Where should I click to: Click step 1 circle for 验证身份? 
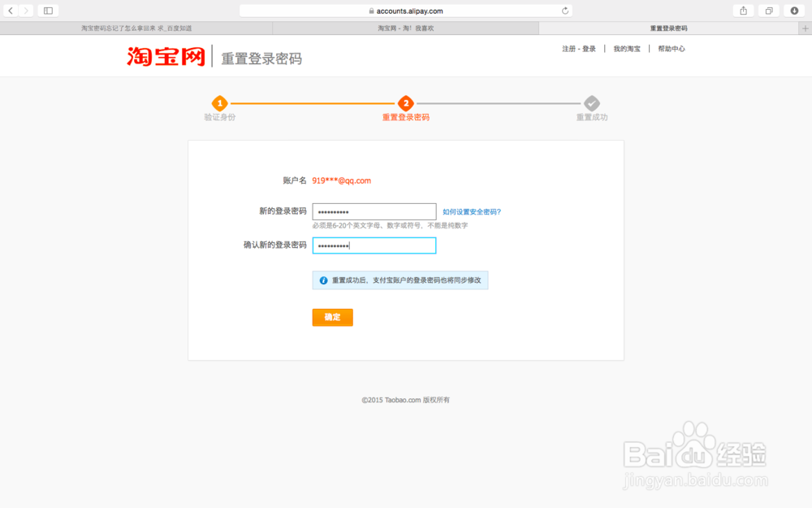[x=220, y=104]
